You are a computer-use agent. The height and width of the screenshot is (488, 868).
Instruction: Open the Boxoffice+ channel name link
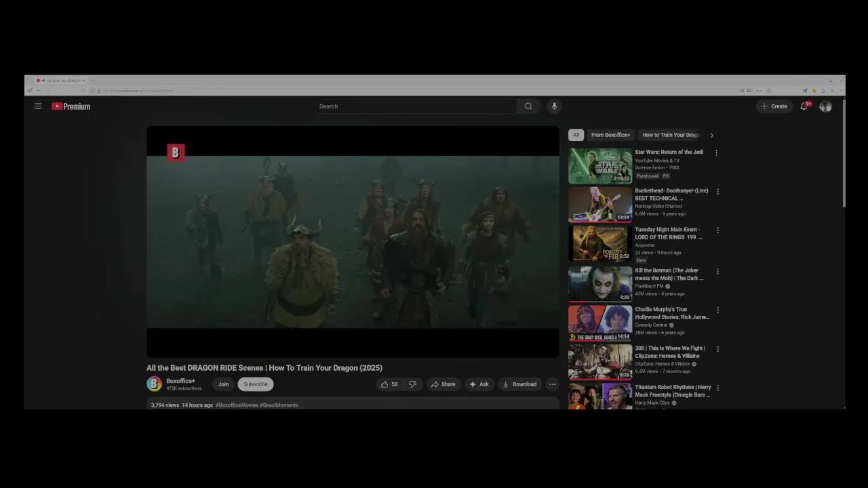[180, 381]
